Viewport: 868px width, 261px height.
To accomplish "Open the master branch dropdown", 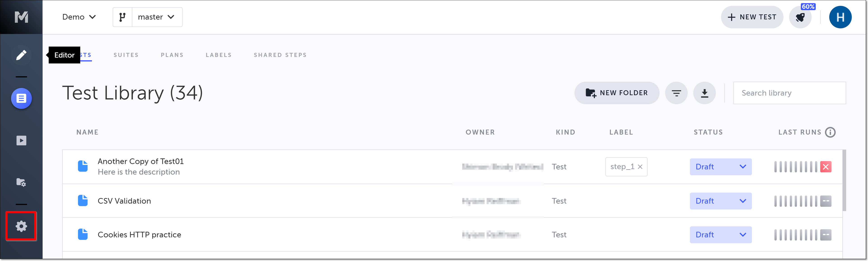I will click(157, 17).
